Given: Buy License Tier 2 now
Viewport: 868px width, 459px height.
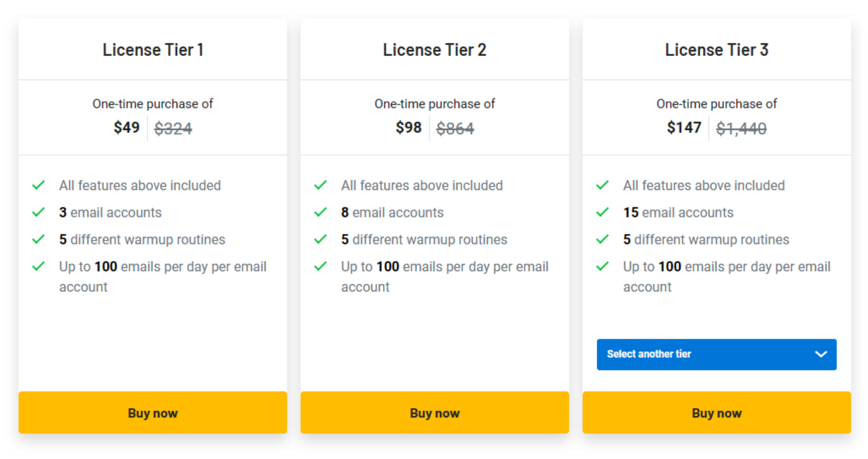Looking at the screenshot, I should tap(434, 412).
